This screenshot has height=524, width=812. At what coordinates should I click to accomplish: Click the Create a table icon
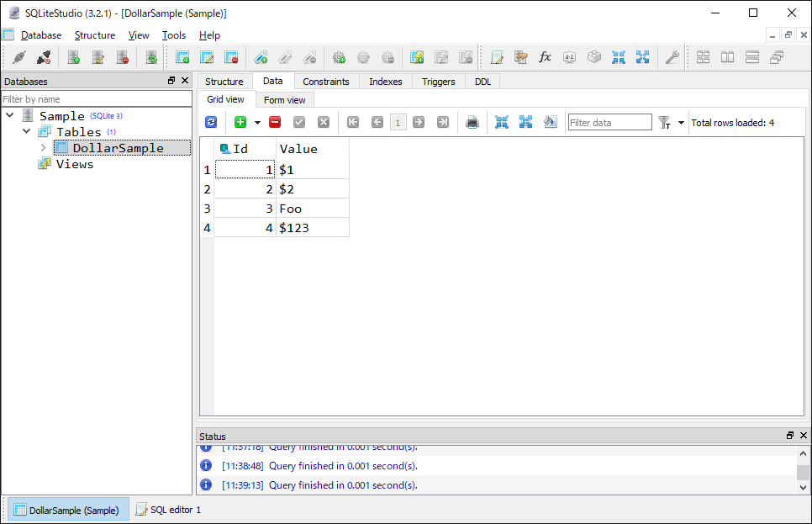tap(182, 57)
